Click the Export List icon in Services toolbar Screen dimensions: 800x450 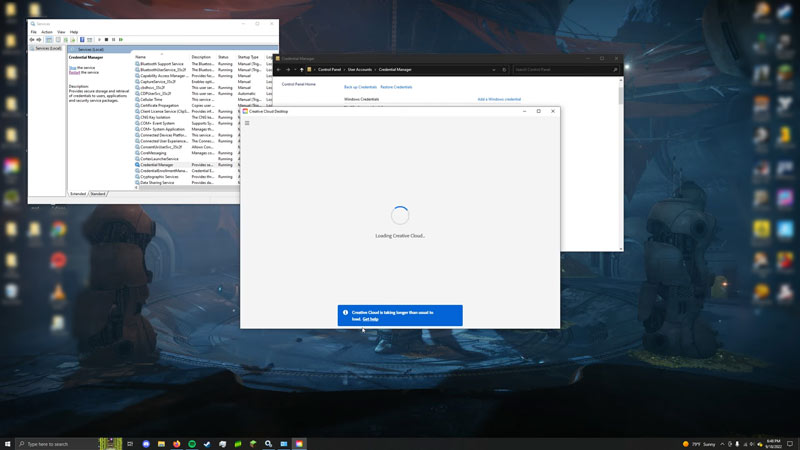coord(72,40)
